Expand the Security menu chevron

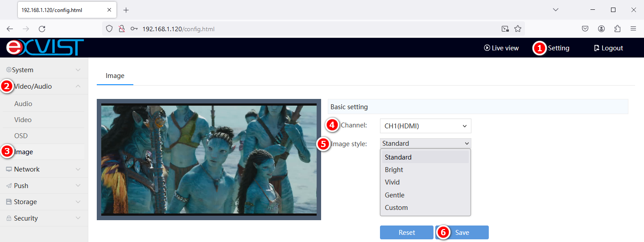pyautogui.click(x=78, y=218)
